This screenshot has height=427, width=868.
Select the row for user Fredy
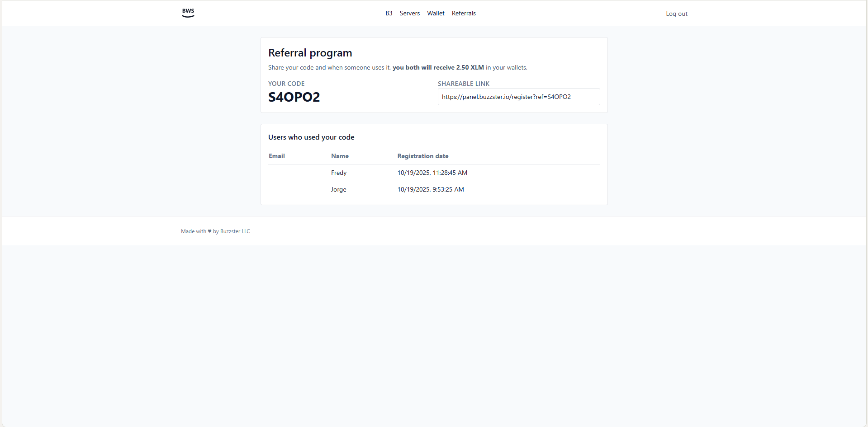338,172
